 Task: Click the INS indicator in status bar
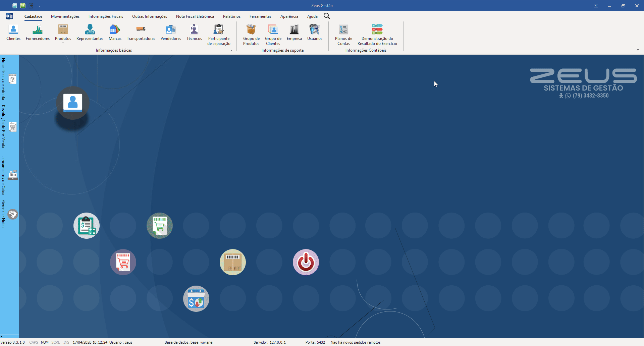click(66, 342)
